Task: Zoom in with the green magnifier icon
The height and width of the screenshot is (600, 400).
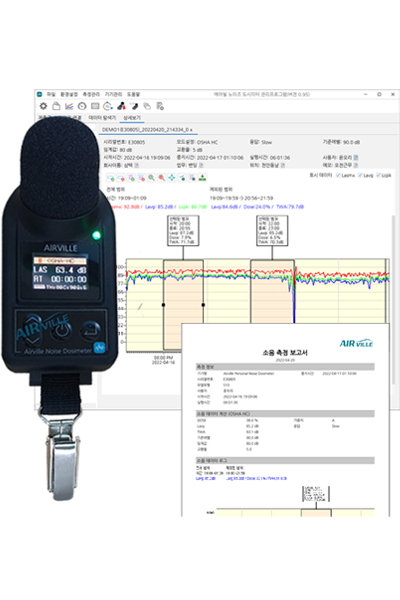Action: [x=152, y=178]
